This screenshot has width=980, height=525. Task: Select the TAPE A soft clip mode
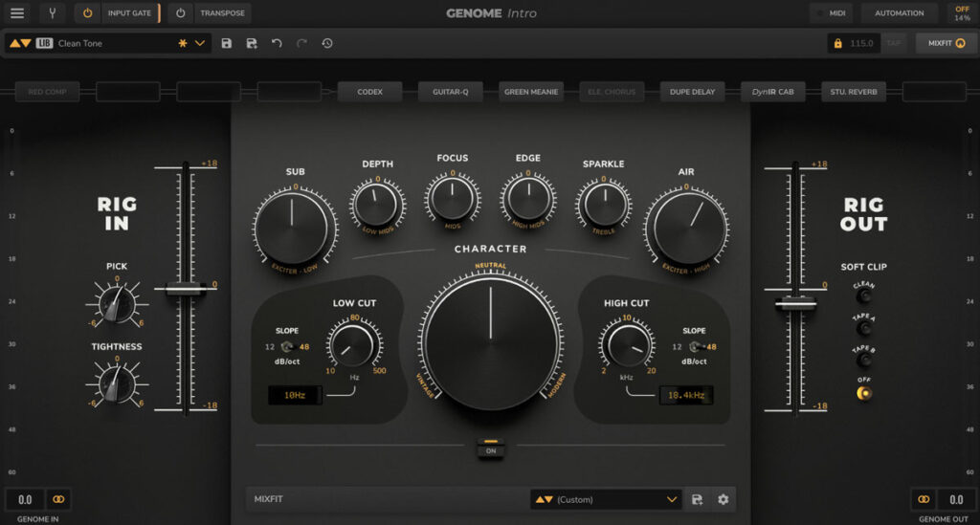coord(864,328)
